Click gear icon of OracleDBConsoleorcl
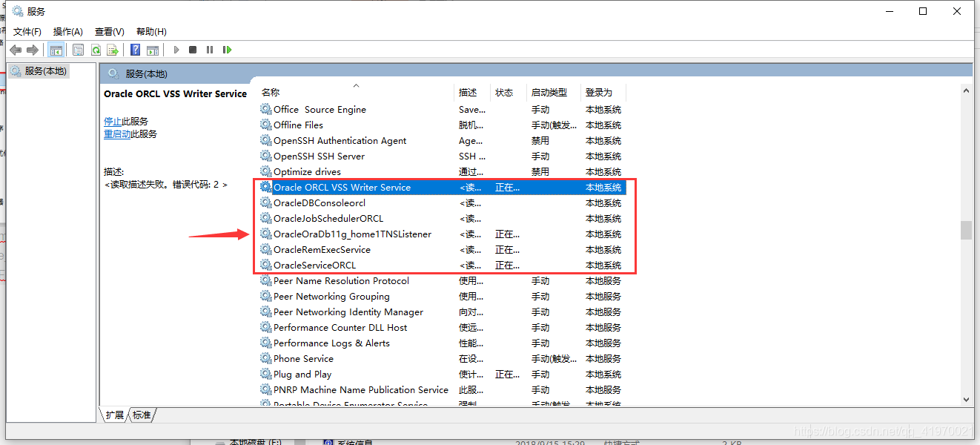The image size is (980, 445). tap(266, 202)
